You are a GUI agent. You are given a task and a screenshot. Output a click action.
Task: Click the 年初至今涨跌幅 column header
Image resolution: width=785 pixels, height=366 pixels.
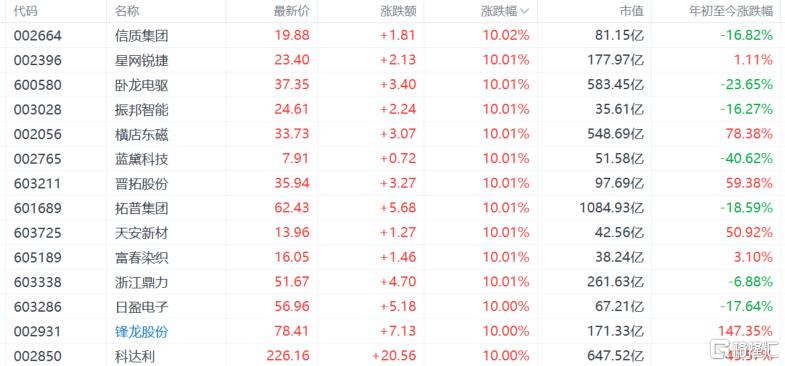[x=731, y=11]
